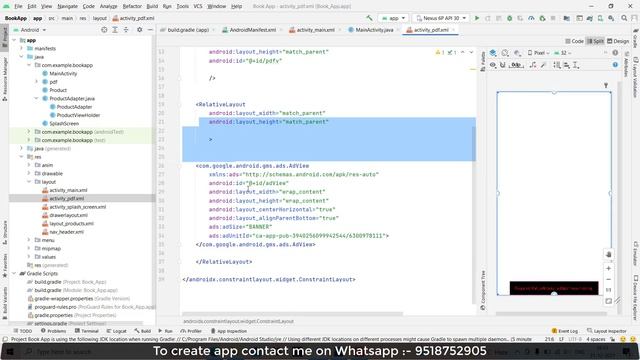The image size is (640, 360).
Task: Open proguard-rules.pro in Gradle Scripts
Action: (x=55, y=307)
